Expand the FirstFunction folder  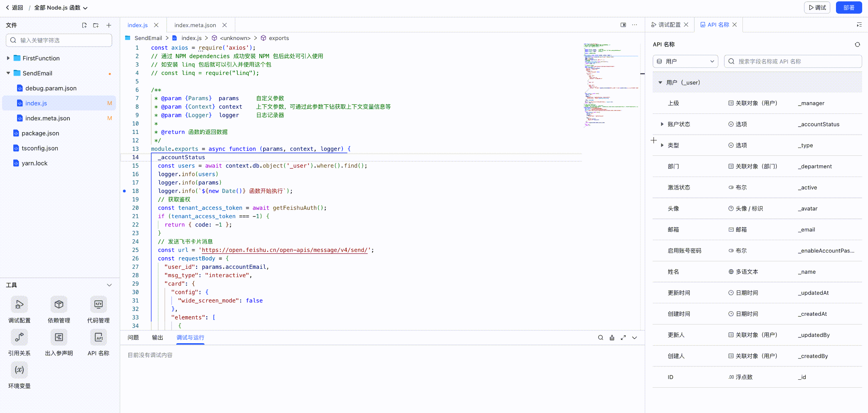coord(8,58)
